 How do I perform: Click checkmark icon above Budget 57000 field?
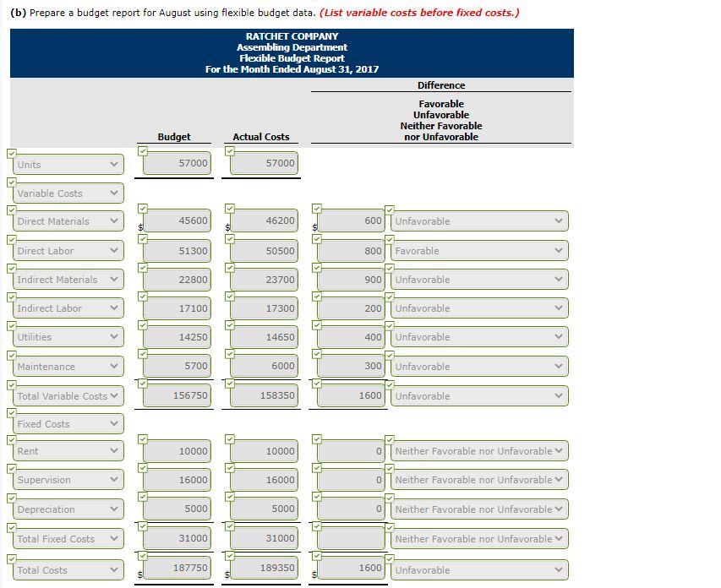coord(143,150)
